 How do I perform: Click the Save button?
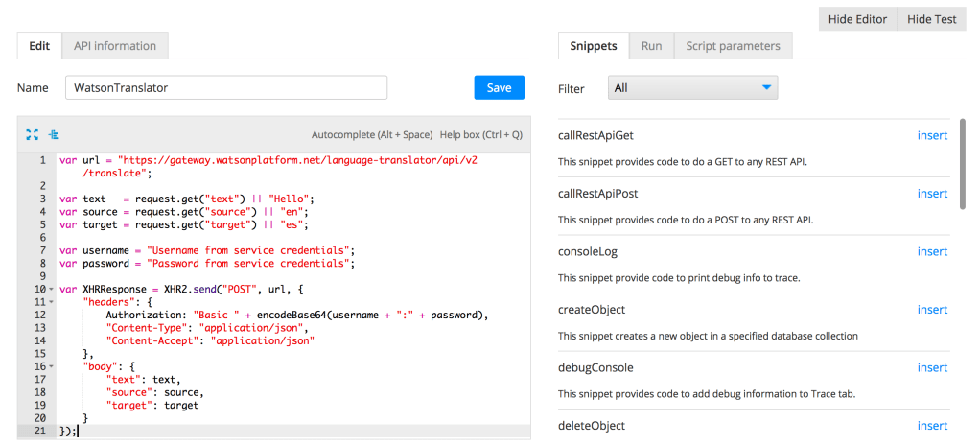(x=499, y=87)
